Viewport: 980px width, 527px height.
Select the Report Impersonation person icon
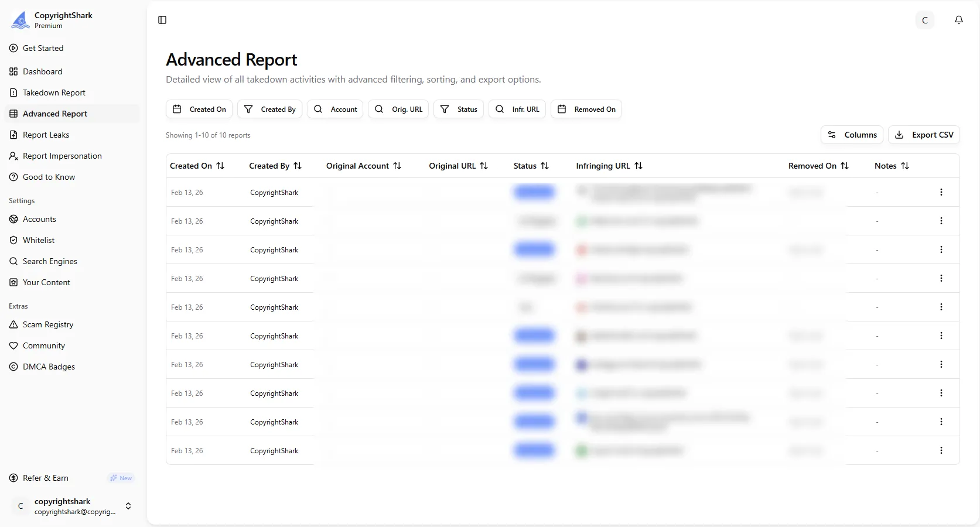click(13, 156)
